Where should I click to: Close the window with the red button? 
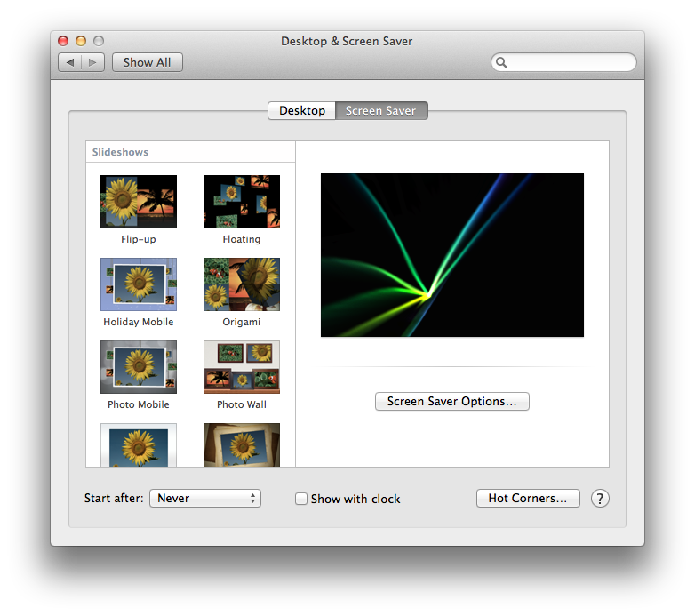click(63, 41)
